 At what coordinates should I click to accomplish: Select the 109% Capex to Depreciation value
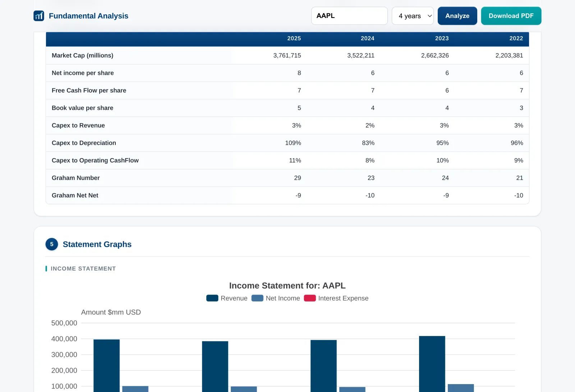(293, 143)
